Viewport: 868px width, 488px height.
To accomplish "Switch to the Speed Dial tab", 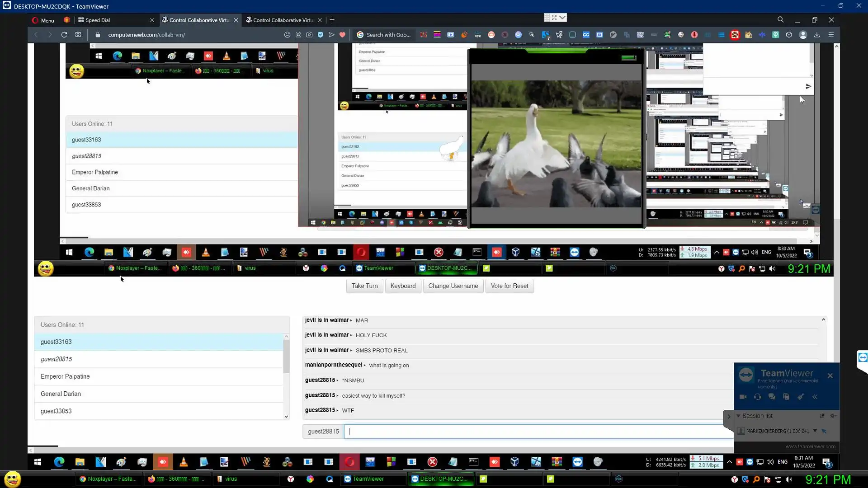I will [x=98, y=20].
